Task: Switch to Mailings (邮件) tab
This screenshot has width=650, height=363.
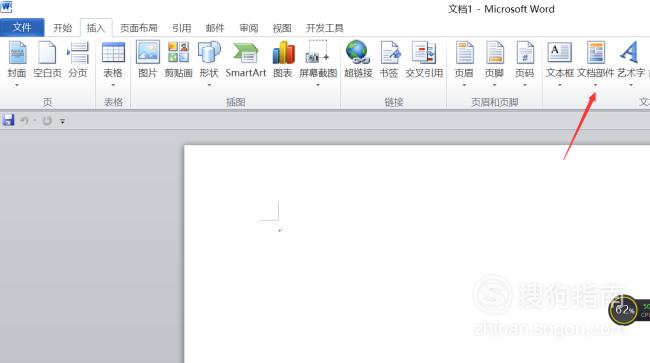Action: [x=215, y=28]
